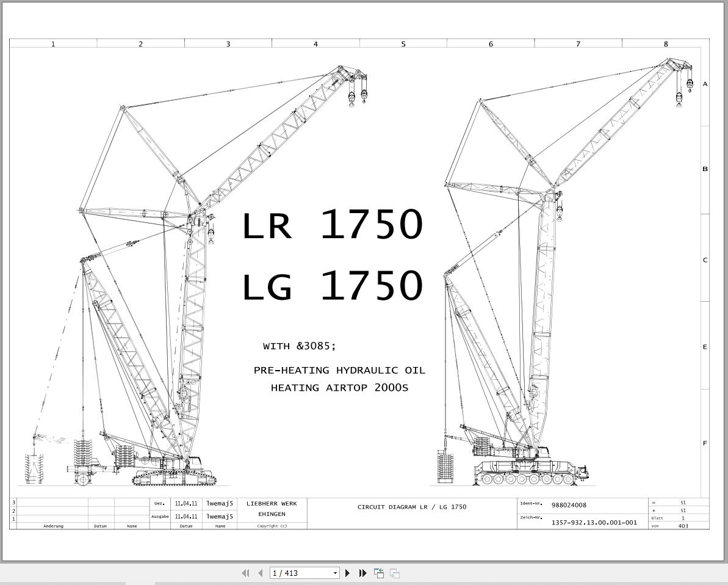Click the 'WITH &3085;' text
The width and height of the screenshot is (728, 585).
pos(299,346)
